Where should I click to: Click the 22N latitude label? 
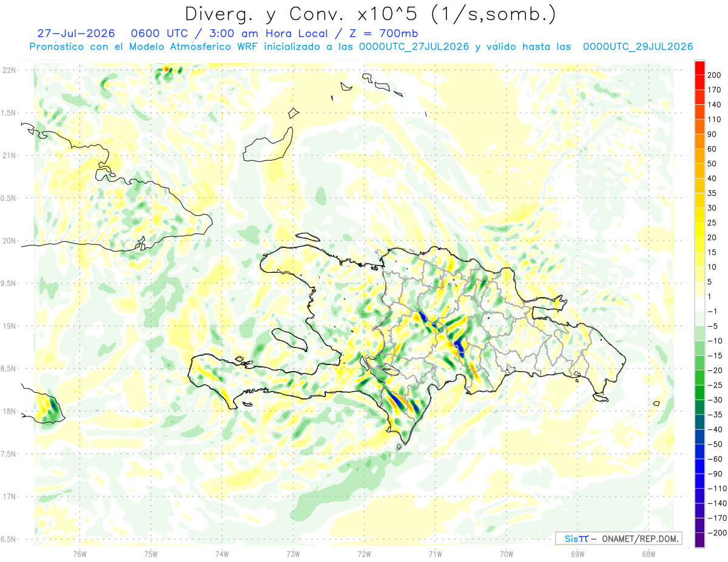pyautogui.click(x=9, y=70)
